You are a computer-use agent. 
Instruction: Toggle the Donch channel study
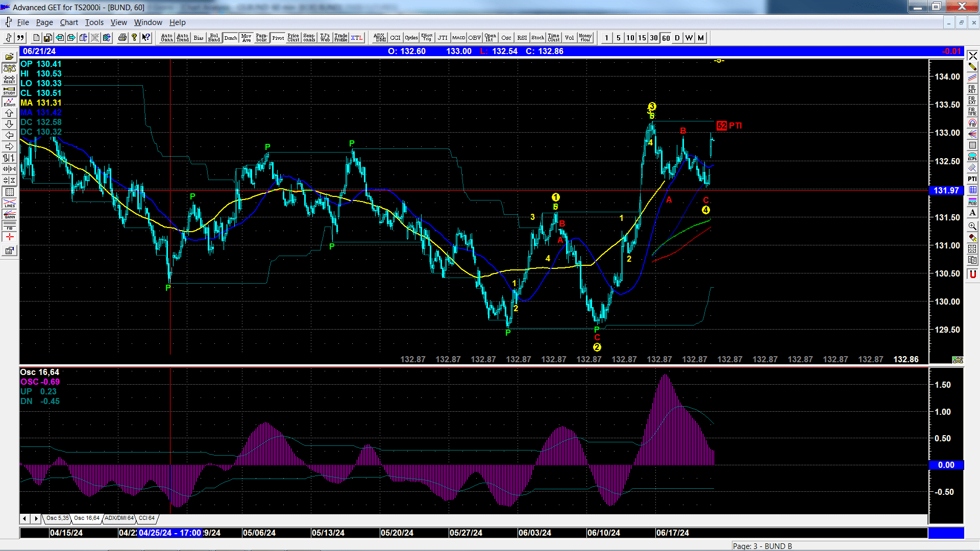point(231,38)
